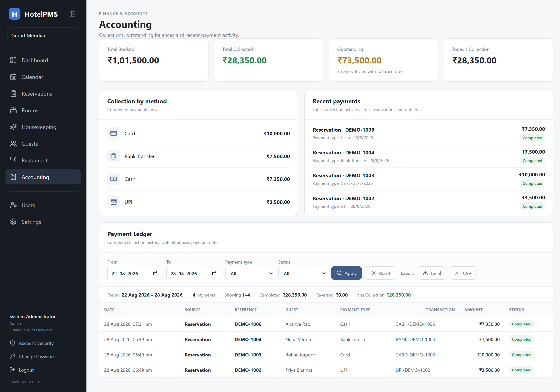560x392 pixels.
Task: Open recent payment Reservation · DEMO-1006
Action: coord(343,130)
